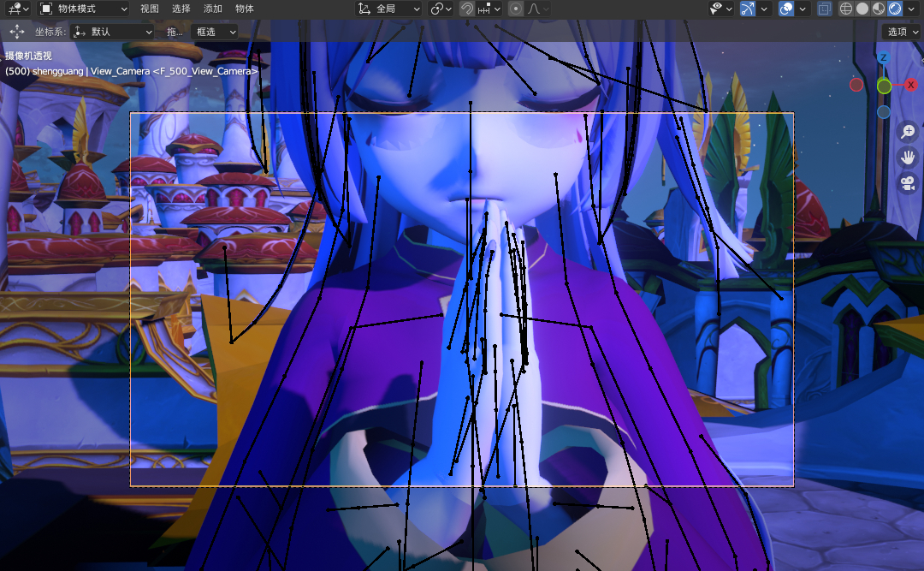924x571 pixels.
Task: Open the 默认 coordinate system dropdown
Action: (112, 32)
